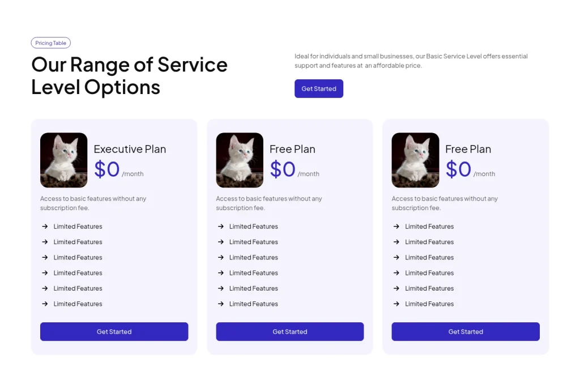Image resolution: width=580 pixels, height=392 pixels.
Task: Select the kitten image on the Executive Plan card
Action: [x=63, y=160]
